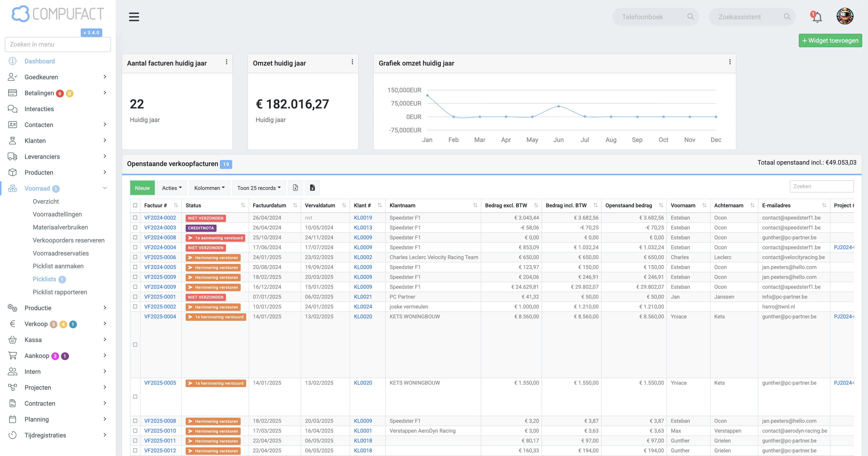Click the Dashboard gauge icon in sidebar
868x456 pixels.
(x=13, y=61)
